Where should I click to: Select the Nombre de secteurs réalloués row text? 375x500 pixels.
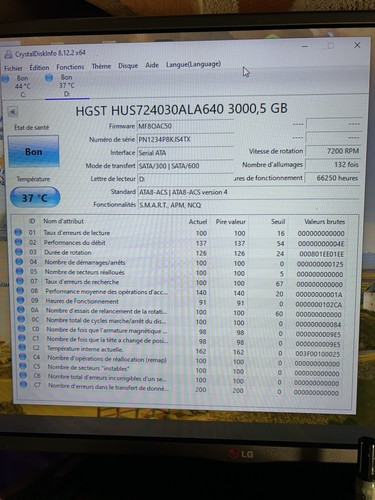tap(85, 272)
